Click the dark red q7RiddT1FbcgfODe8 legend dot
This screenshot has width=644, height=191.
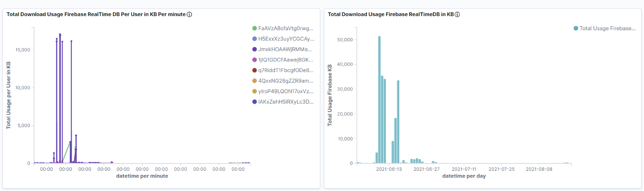click(254, 70)
